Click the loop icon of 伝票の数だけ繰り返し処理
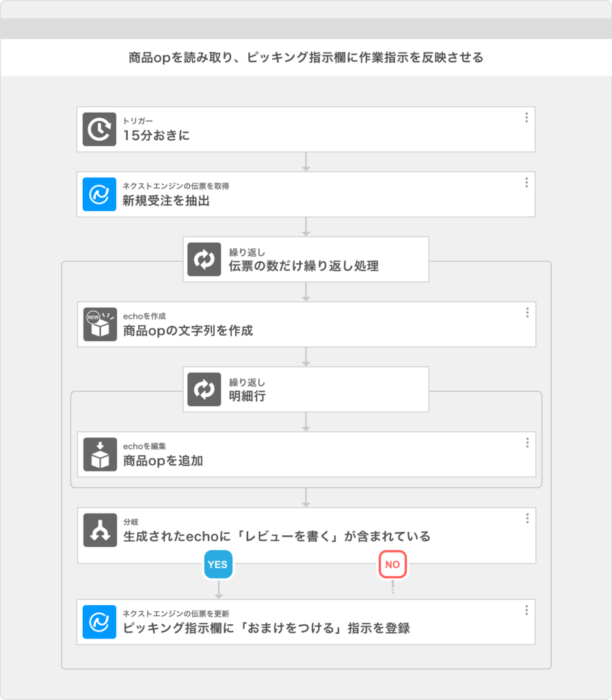 click(x=204, y=259)
